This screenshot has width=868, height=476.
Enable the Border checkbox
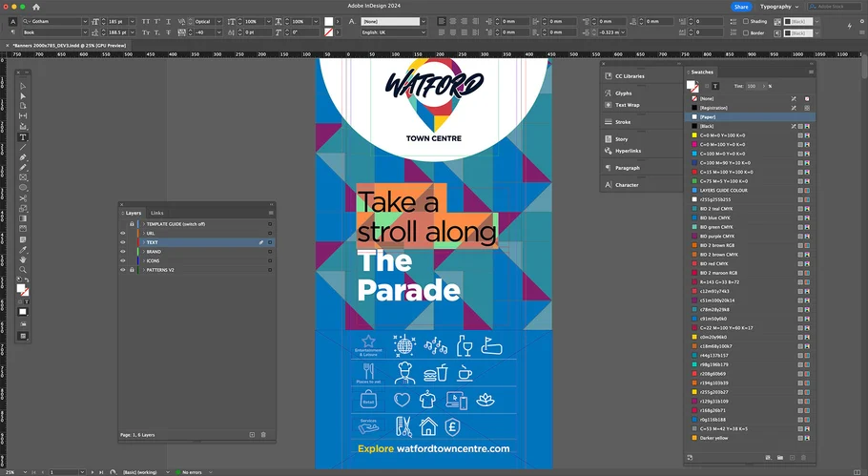[x=746, y=33]
